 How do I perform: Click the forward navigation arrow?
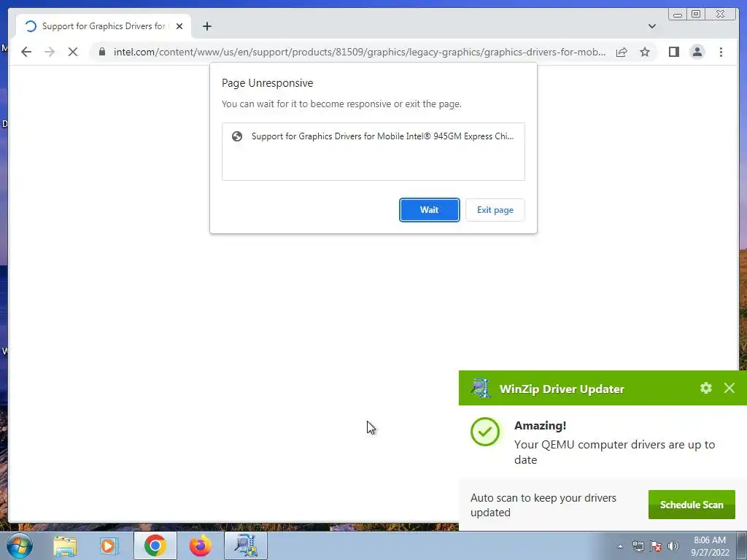point(50,52)
